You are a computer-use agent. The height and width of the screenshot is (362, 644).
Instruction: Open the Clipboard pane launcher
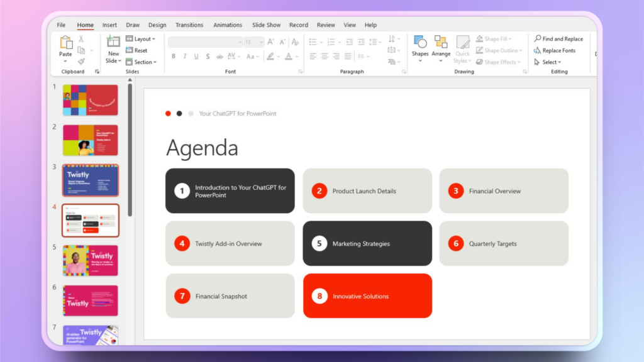pos(97,72)
